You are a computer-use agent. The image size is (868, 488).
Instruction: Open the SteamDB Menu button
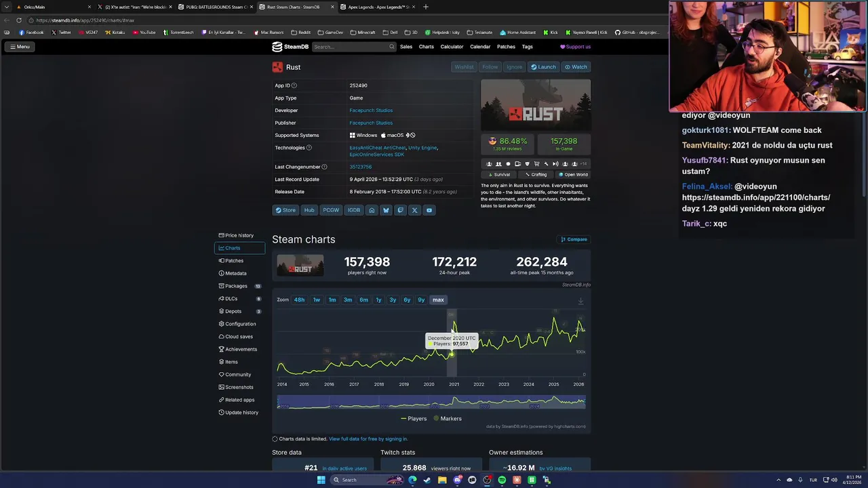[20, 47]
